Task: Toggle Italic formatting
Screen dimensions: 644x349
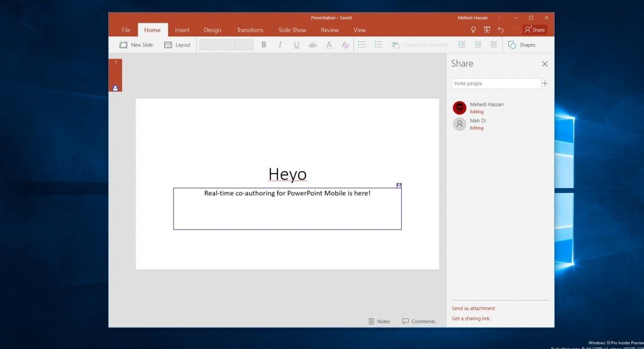Action: tap(280, 45)
